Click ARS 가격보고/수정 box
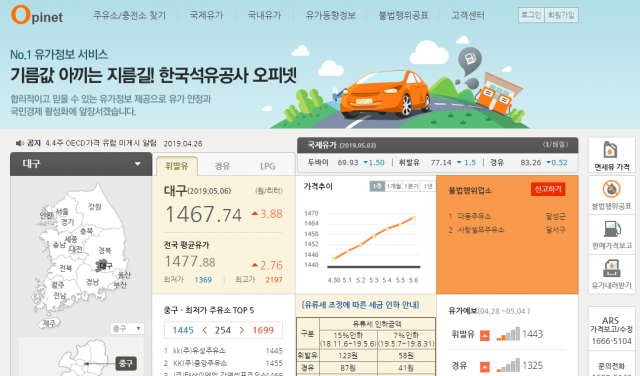The height and width of the screenshot is (376, 640). click(611, 330)
